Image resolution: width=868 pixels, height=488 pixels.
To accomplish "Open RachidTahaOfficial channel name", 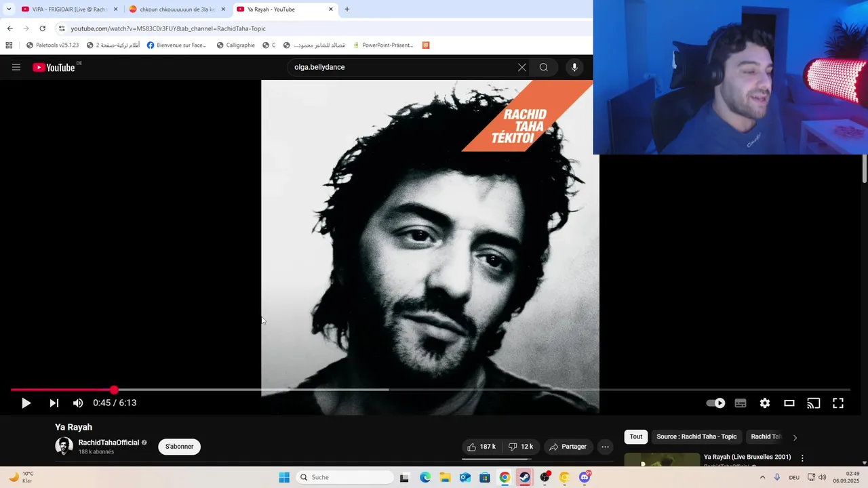I will click(108, 443).
